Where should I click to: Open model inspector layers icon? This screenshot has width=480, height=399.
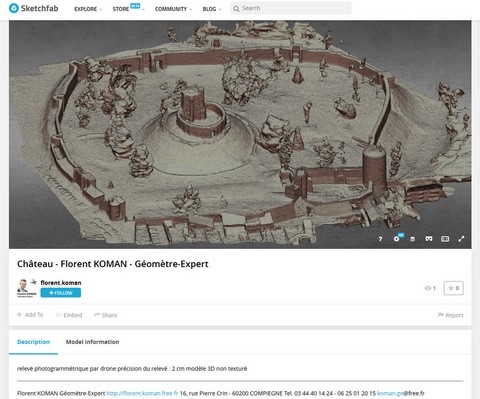(412, 239)
